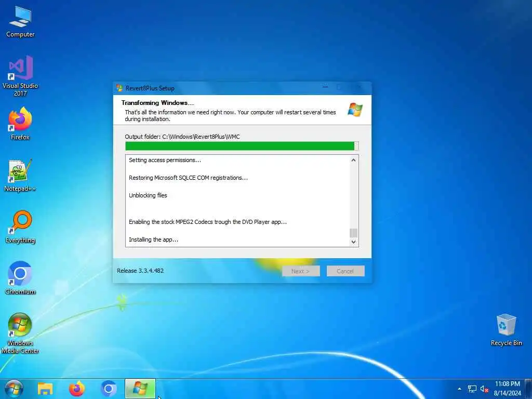Click the Cancel button in setup

click(345, 271)
